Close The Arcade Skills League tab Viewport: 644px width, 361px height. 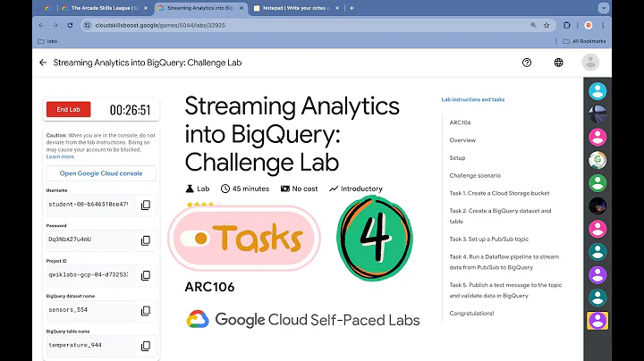tap(146, 8)
